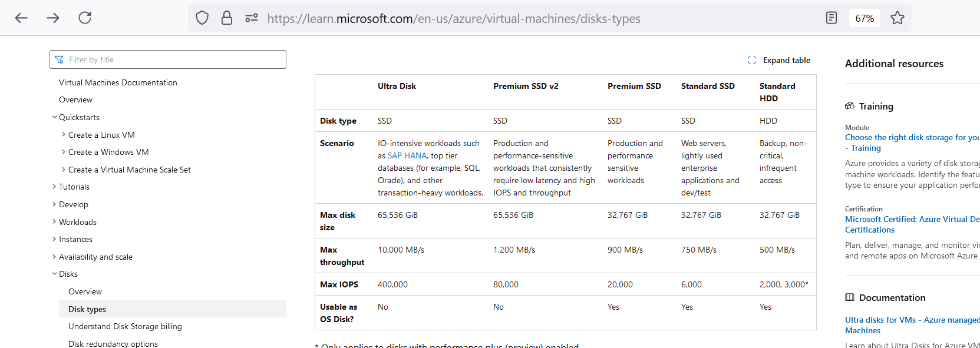Navigate back with the browser back arrow
The height and width of the screenshot is (348, 980).
pyautogui.click(x=21, y=18)
